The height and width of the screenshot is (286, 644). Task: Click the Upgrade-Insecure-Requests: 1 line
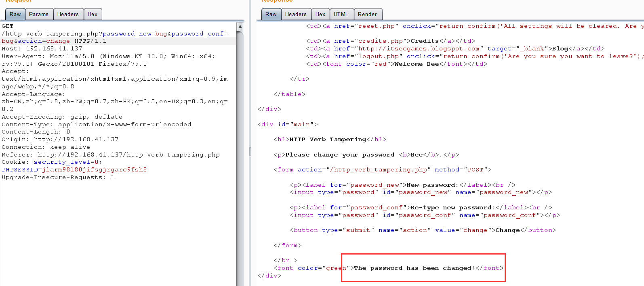pyautogui.click(x=58, y=177)
